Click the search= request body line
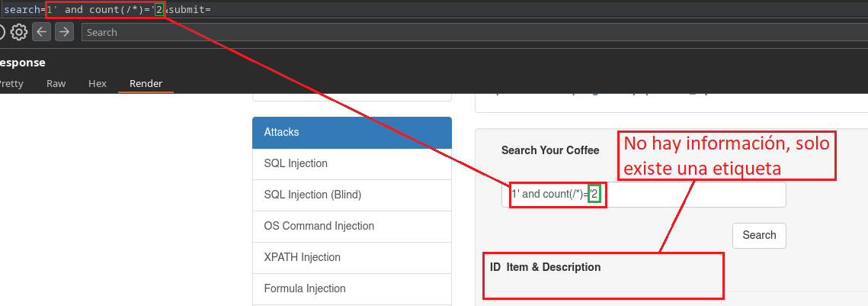This screenshot has width=868, height=306. pyautogui.click(x=107, y=9)
